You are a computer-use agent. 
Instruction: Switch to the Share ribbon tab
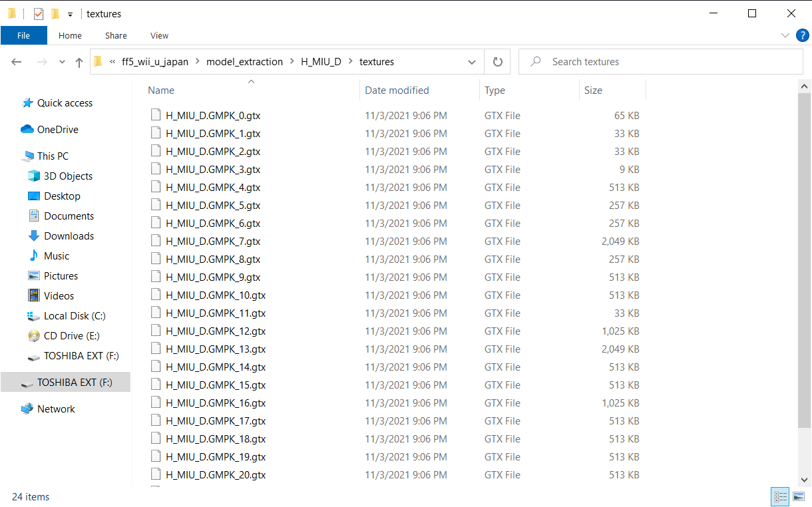116,35
